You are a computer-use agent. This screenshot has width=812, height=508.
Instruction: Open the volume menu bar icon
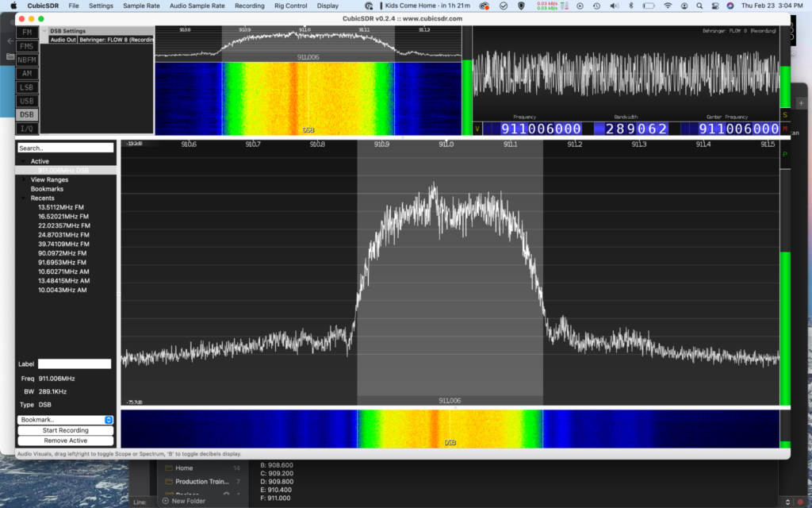tap(615, 6)
